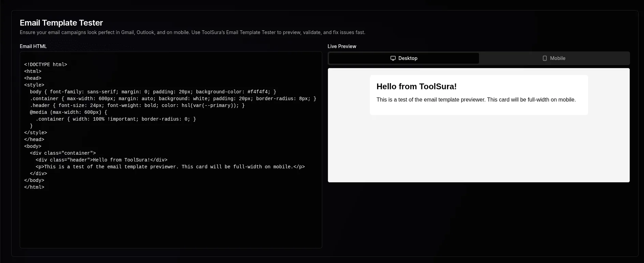The image size is (644, 263).
Task: Click the '<!DOCTYPE html>' code line
Action: pyautogui.click(x=46, y=64)
